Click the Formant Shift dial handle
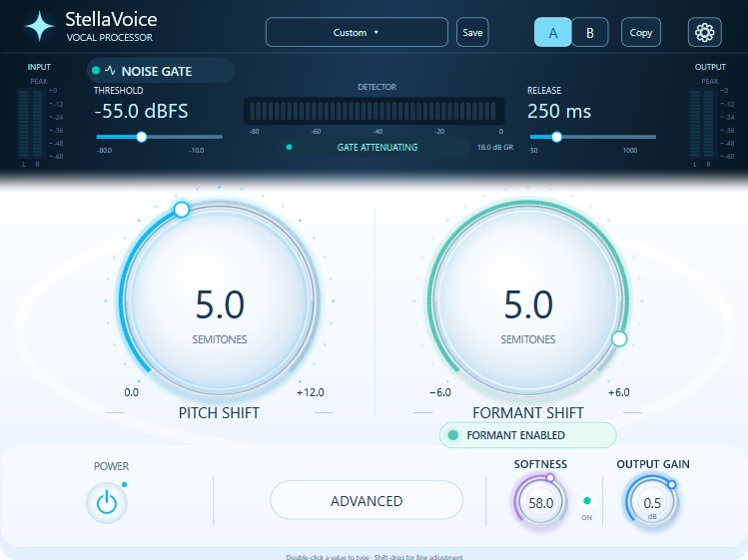Screen dimensions: 748x560 [x=619, y=338]
